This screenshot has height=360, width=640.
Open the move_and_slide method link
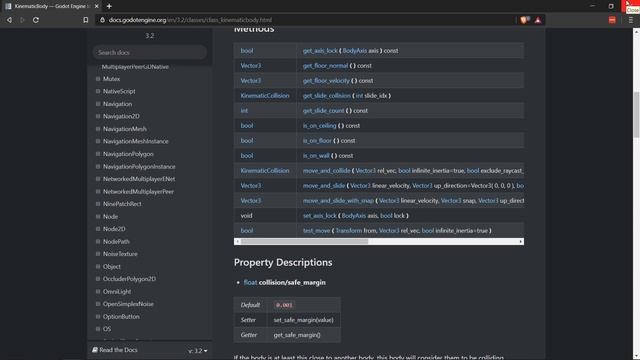(x=324, y=186)
